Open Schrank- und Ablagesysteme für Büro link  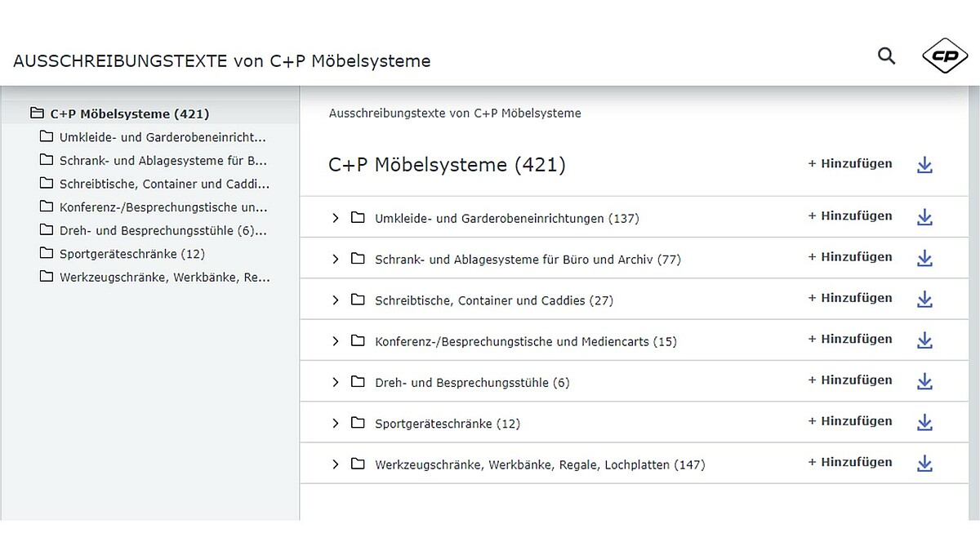coord(527,260)
